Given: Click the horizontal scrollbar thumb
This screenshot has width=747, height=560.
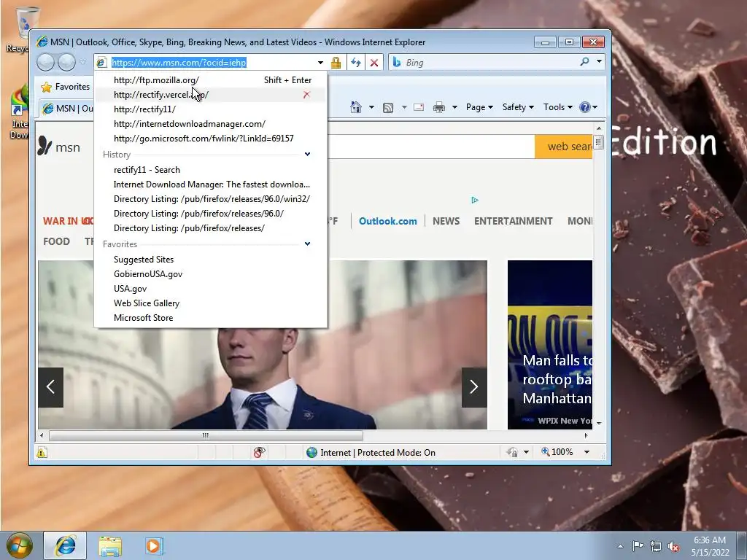Looking at the screenshot, I should tap(206, 435).
